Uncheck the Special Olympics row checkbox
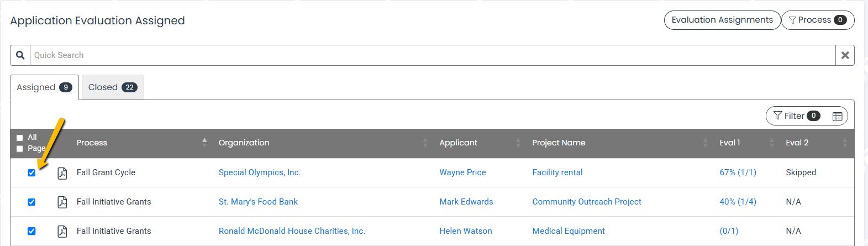 31,173
